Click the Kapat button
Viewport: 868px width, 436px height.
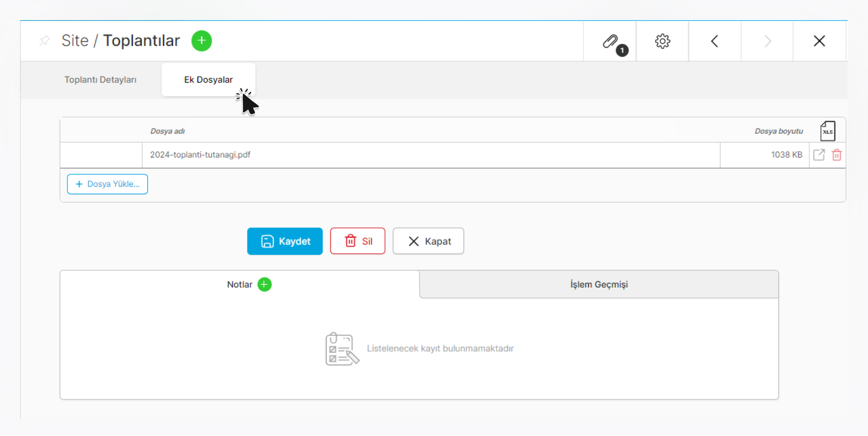click(x=428, y=241)
